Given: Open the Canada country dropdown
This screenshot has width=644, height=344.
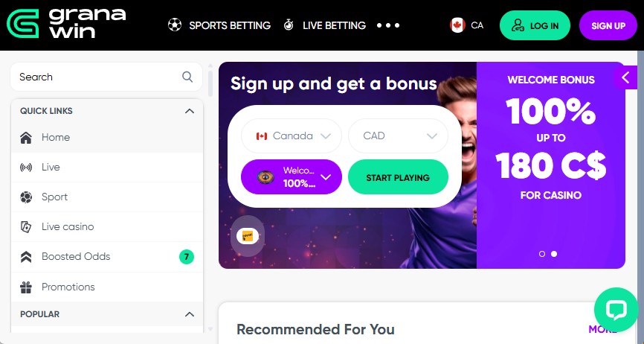Looking at the screenshot, I should click(292, 136).
